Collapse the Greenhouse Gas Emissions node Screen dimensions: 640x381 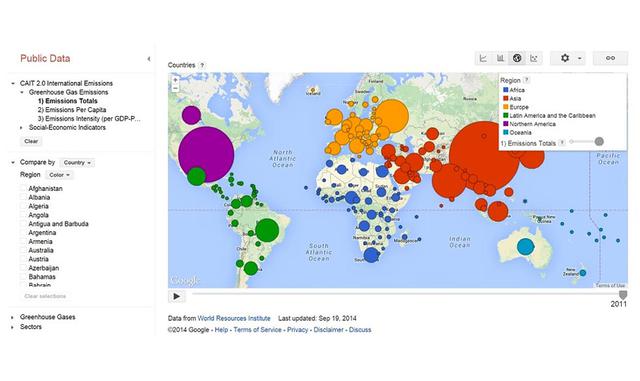[22, 92]
